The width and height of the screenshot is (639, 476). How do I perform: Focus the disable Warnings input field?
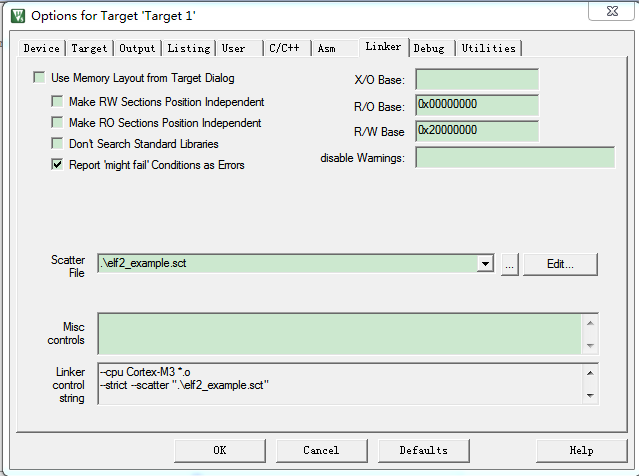point(477,158)
